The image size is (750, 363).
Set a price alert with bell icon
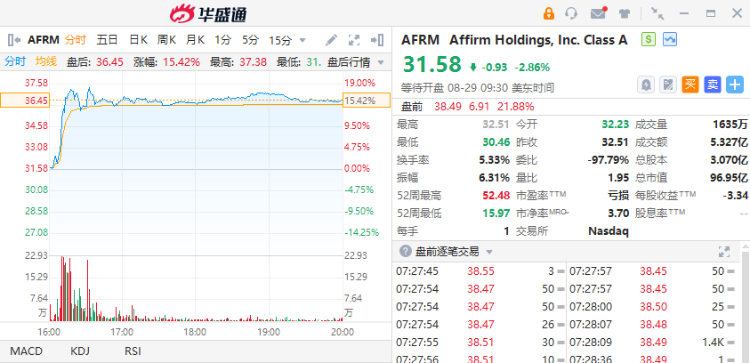(x=646, y=85)
